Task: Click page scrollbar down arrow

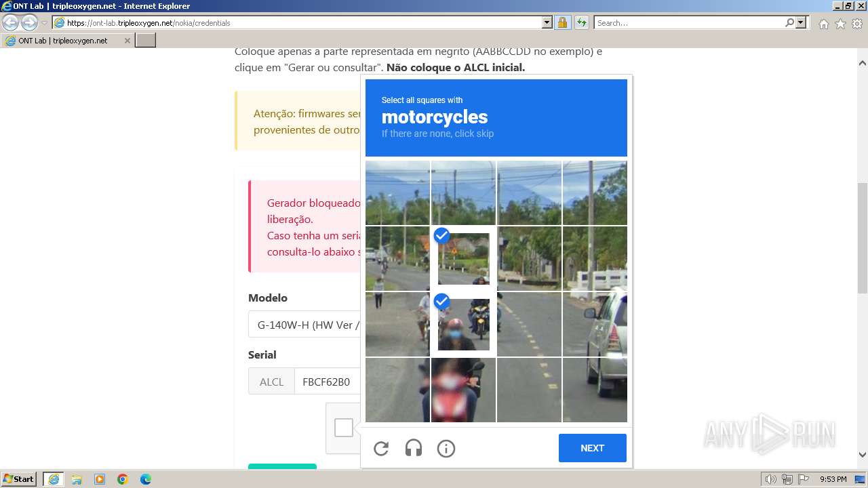Action: 863,455
